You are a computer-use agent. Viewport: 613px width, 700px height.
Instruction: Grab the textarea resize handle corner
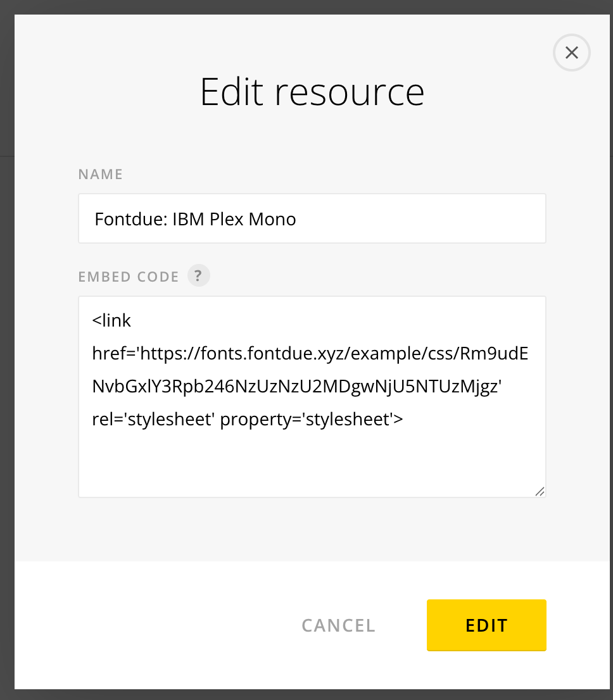click(x=540, y=492)
